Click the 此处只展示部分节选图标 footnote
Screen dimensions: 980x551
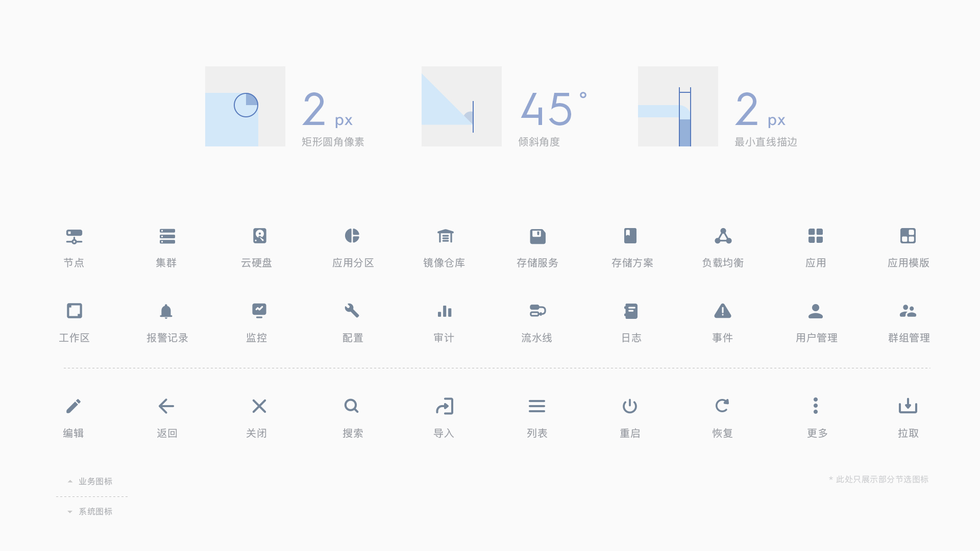[x=878, y=479]
